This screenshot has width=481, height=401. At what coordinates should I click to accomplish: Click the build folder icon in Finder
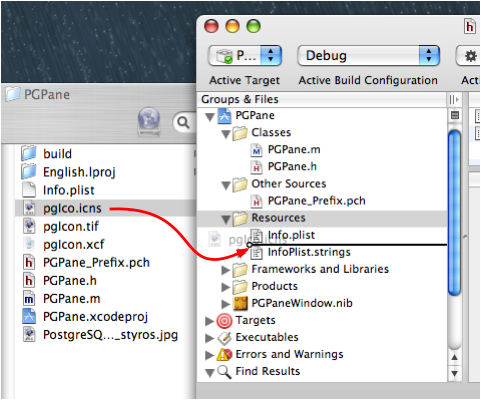(x=29, y=153)
